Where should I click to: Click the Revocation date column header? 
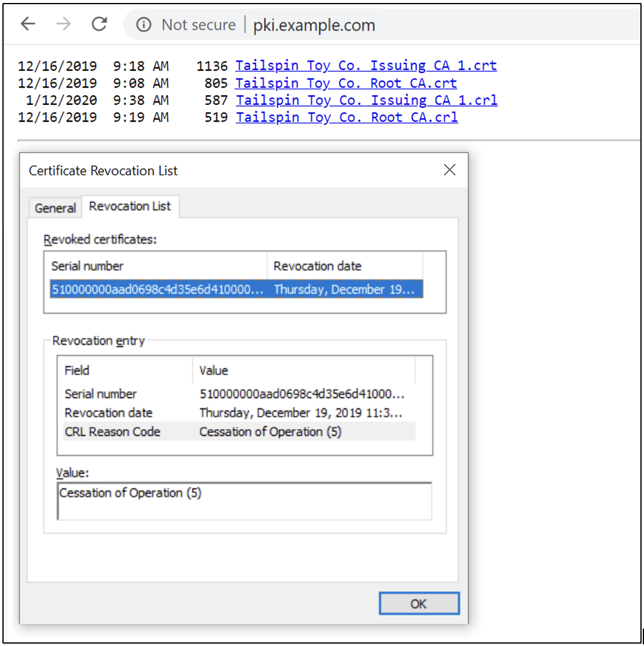point(345,266)
